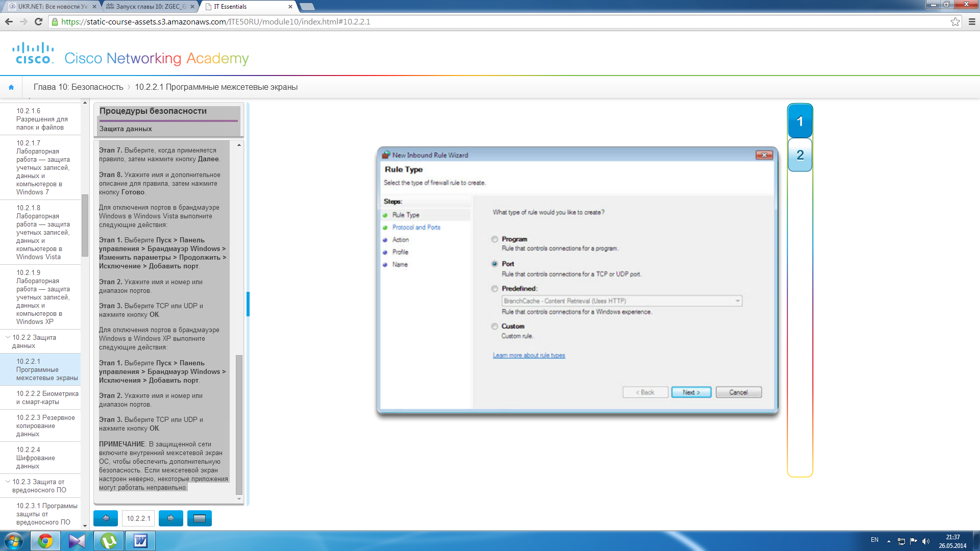980x551 pixels.
Task: Click the text panel scroll-up arrow
Action: click(239, 145)
